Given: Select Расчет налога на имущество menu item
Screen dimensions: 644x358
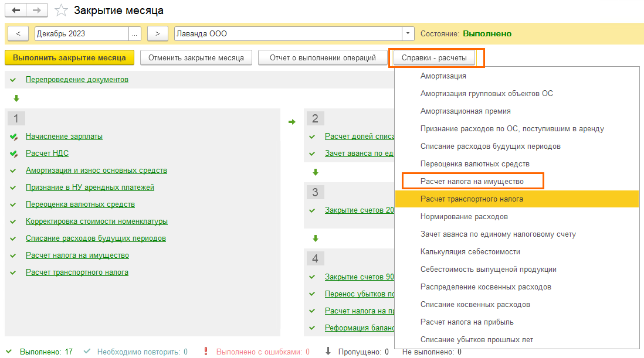Looking at the screenshot, I should coord(472,182).
